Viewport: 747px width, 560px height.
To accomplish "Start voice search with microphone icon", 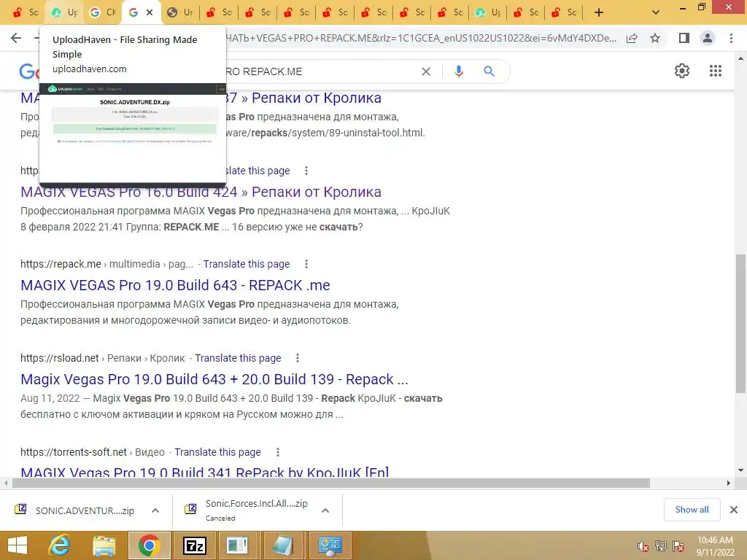I will click(458, 71).
